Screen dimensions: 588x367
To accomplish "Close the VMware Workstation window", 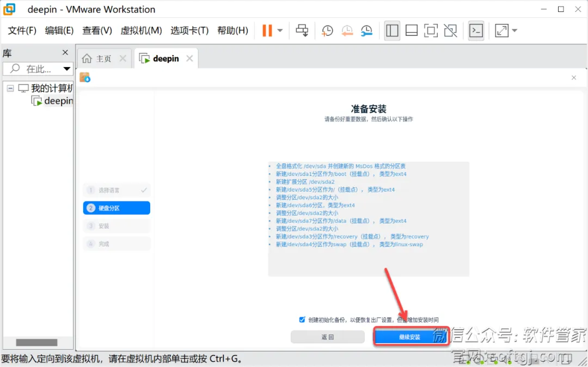I will [x=578, y=9].
